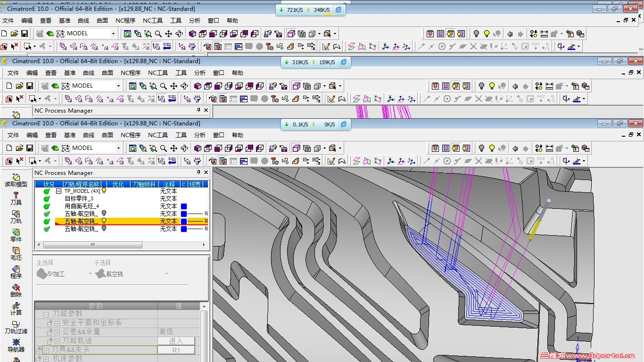Click the 注释 column header

tap(169, 184)
